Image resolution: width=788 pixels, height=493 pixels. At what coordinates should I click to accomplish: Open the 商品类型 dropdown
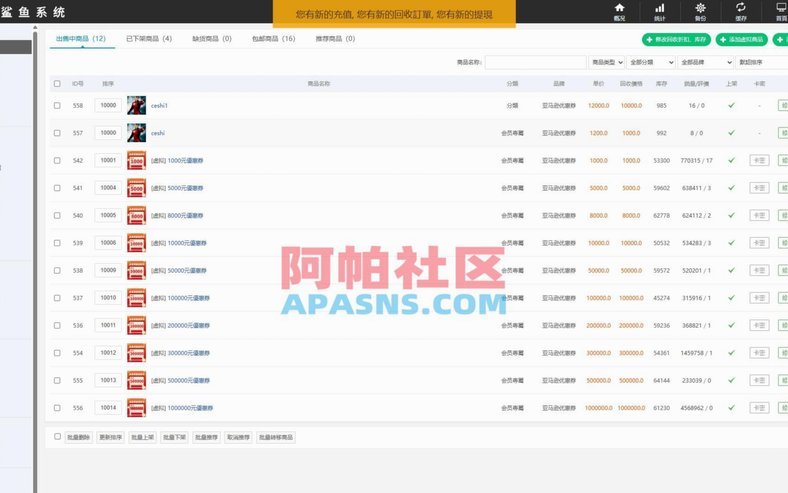607,62
